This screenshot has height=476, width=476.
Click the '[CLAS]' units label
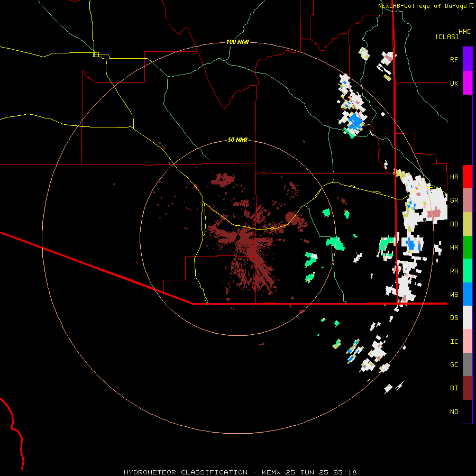click(447, 36)
